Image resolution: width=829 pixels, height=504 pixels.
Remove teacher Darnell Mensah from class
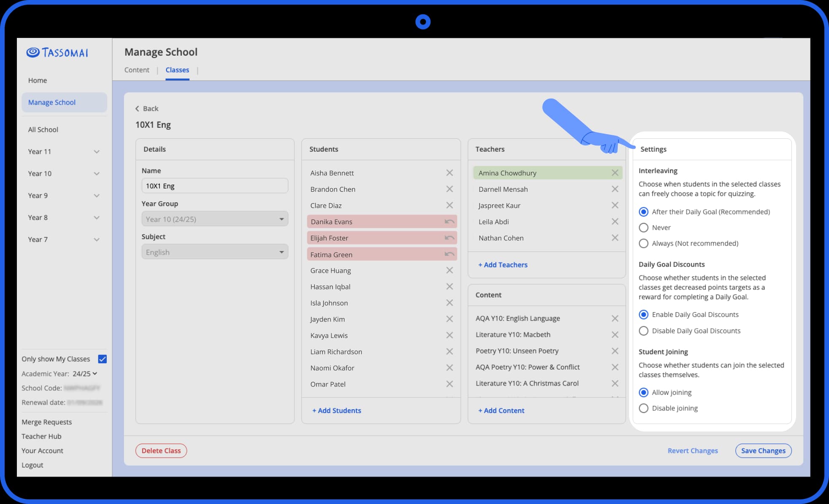click(615, 189)
